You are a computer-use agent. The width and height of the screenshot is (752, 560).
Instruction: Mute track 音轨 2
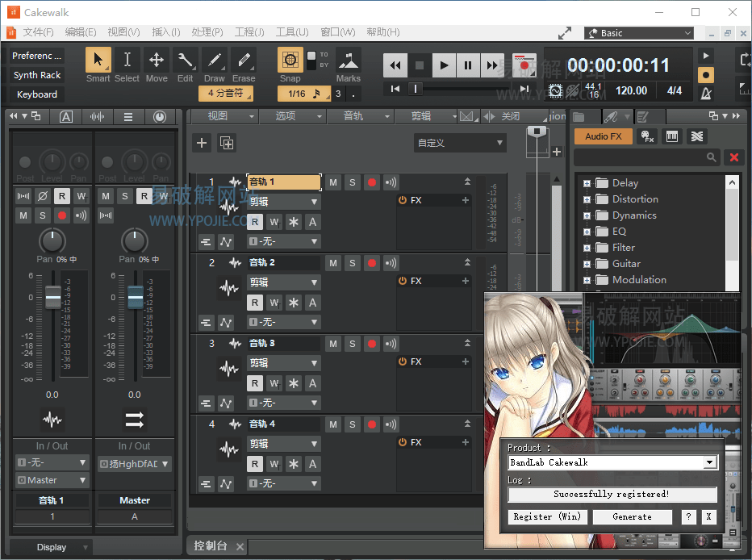click(333, 263)
